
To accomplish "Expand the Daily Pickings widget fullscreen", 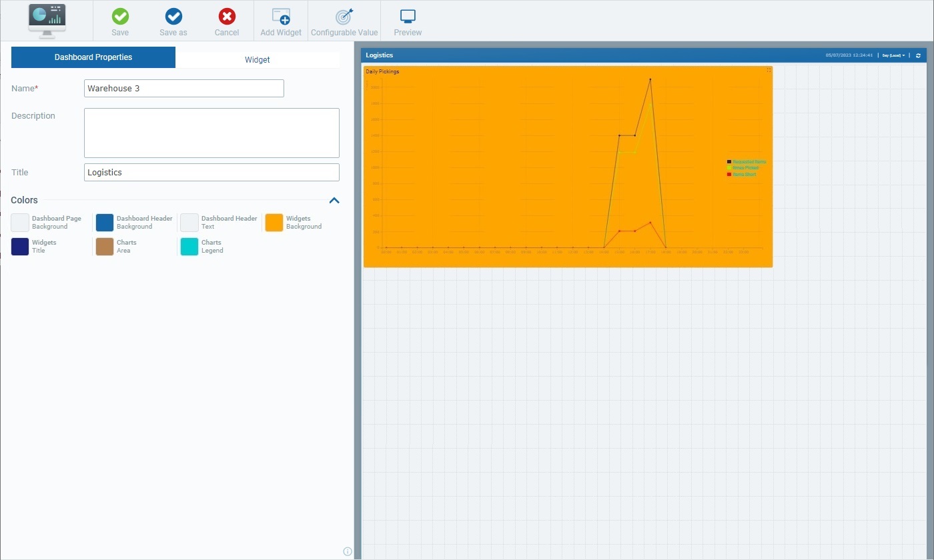I will tap(769, 70).
